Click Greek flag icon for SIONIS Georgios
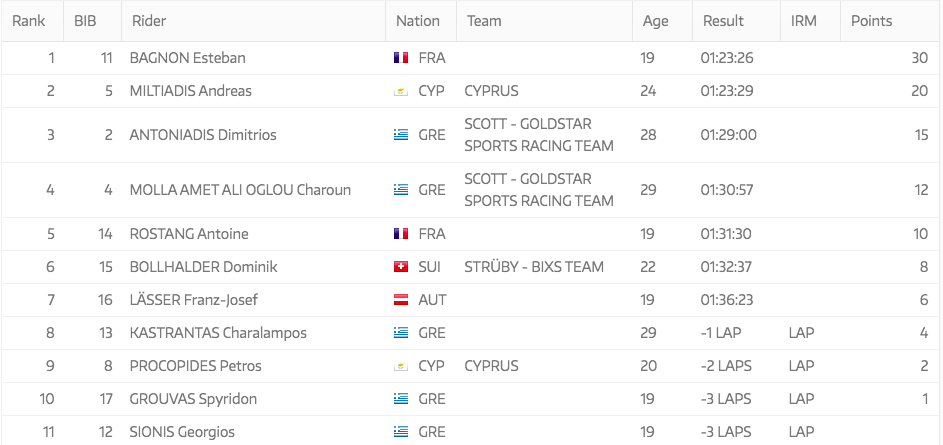Image resolution: width=943 pixels, height=445 pixels. tap(401, 432)
